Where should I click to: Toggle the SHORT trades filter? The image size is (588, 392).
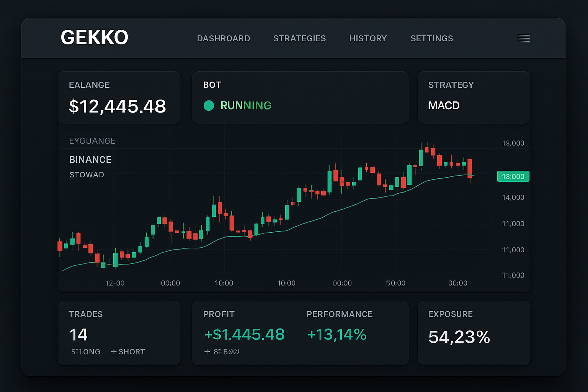click(x=128, y=352)
